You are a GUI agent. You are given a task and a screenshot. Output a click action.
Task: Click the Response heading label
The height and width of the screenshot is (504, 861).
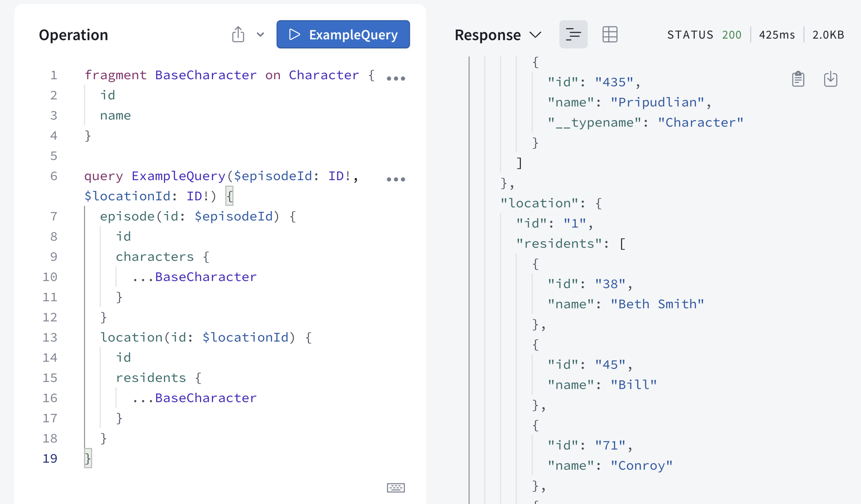point(487,35)
